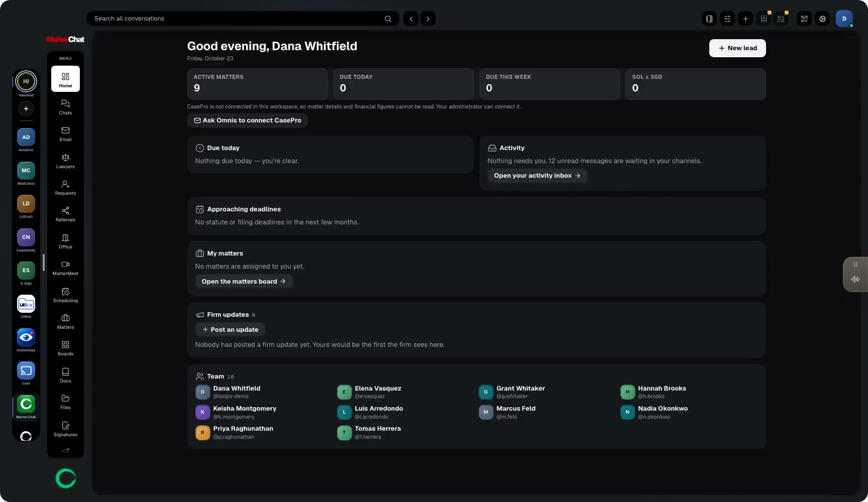
Task: Open the Files folder section
Action: 65,402
